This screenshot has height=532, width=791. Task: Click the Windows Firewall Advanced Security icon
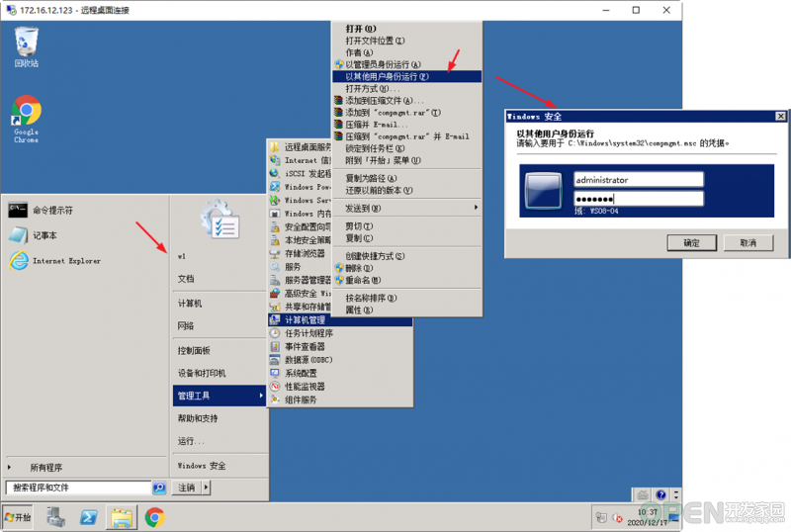pyautogui.click(x=275, y=294)
